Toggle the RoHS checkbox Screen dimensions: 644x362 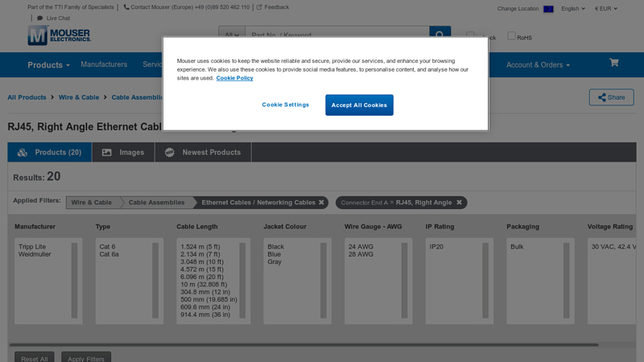pyautogui.click(x=511, y=35)
